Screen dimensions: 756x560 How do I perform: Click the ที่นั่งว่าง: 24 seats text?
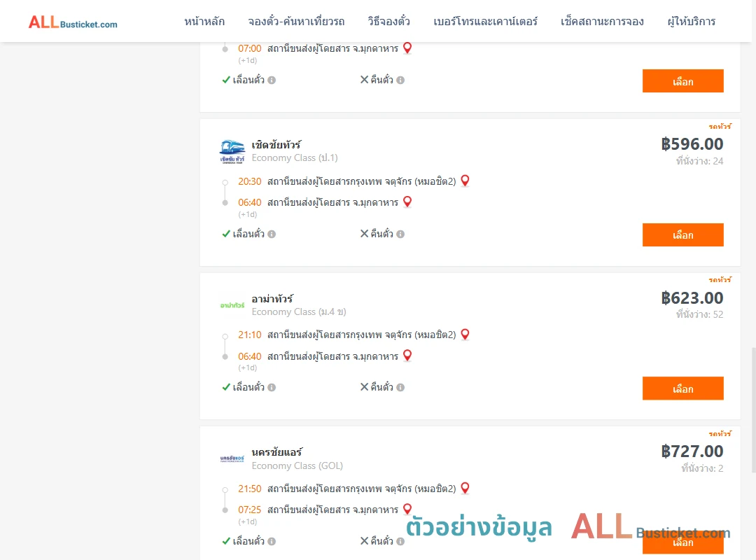(x=699, y=161)
